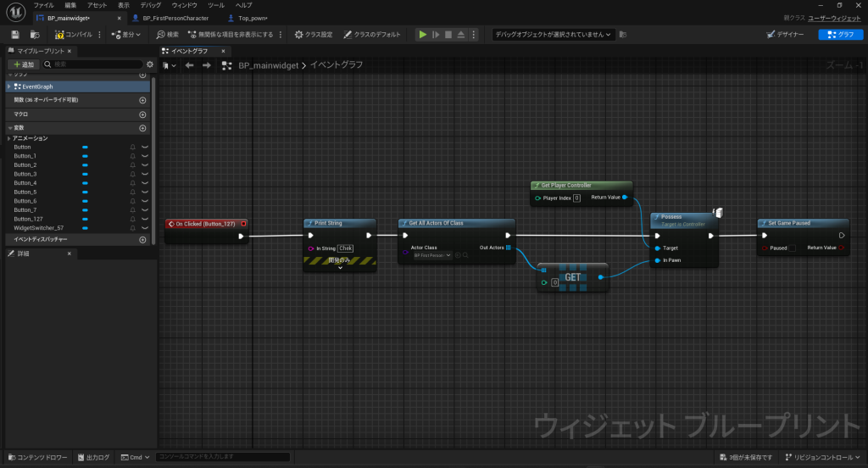Click the graph navigate back arrow

pyautogui.click(x=190, y=65)
